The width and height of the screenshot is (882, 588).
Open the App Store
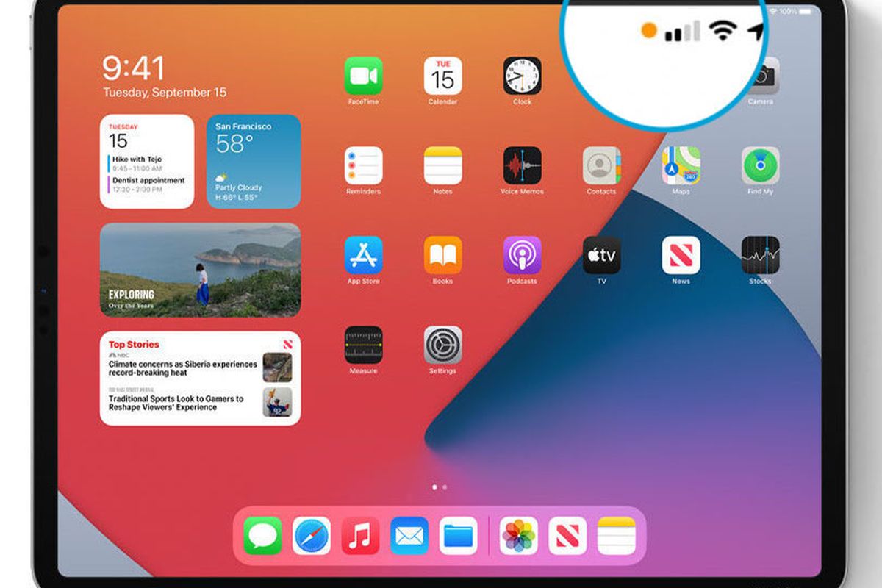(x=364, y=255)
